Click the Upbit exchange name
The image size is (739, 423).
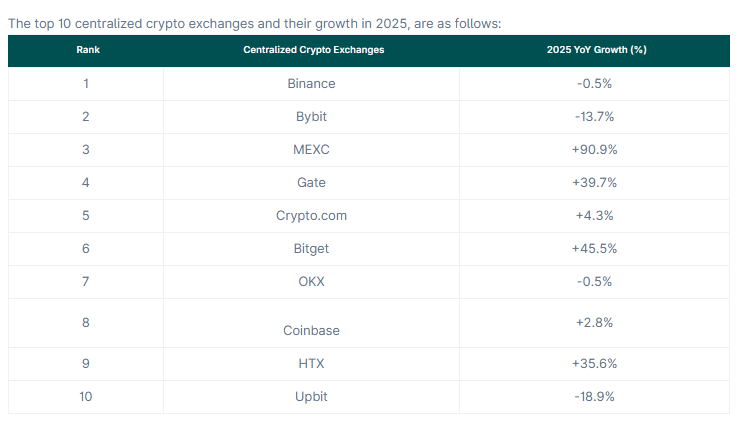coord(311,397)
